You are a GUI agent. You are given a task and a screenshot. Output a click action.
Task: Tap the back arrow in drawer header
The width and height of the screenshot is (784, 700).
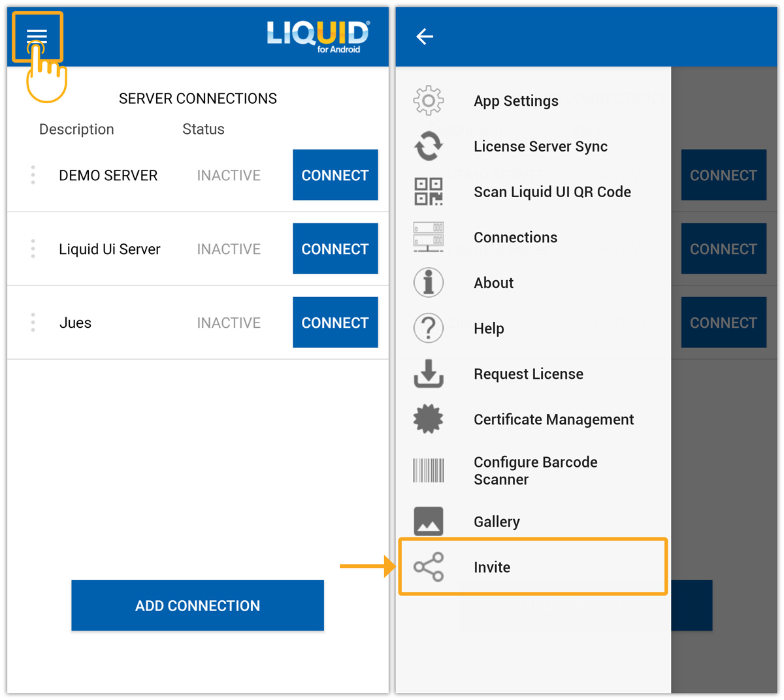[x=425, y=37]
